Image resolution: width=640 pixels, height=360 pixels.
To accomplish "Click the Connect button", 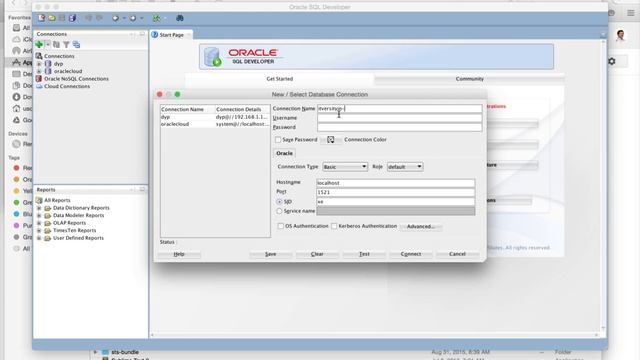I will click(x=411, y=254).
